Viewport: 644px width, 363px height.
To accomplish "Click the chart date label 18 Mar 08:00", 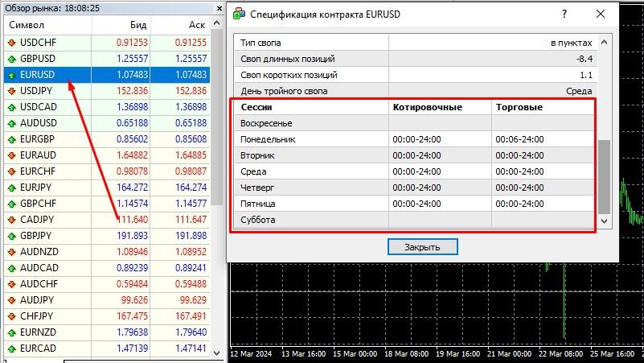I will coord(407,354).
